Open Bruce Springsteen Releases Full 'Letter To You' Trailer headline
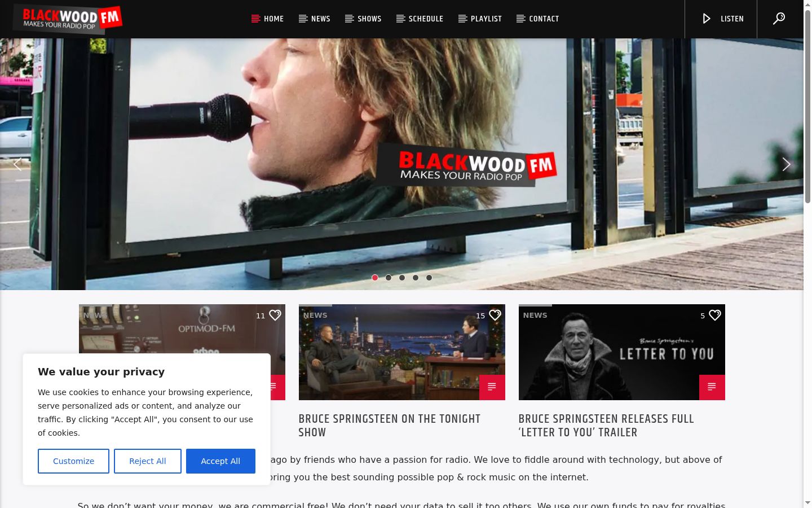This screenshot has height=508, width=812. [606, 426]
